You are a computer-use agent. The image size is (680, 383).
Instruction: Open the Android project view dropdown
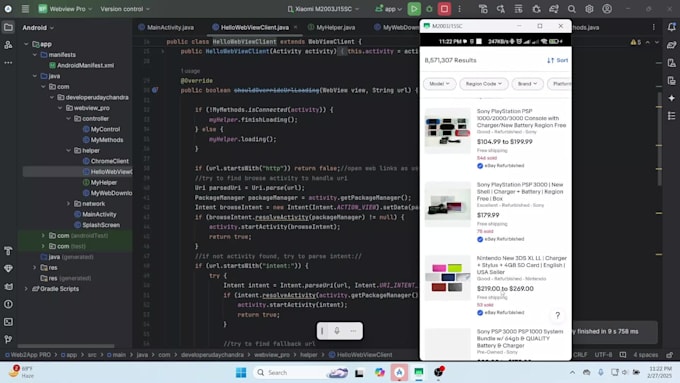(x=38, y=27)
